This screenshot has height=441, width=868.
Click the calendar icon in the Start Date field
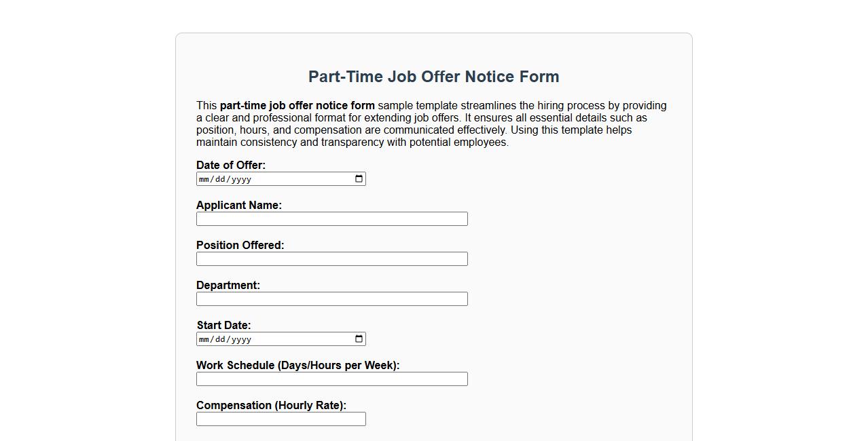pyautogui.click(x=359, y=339)
